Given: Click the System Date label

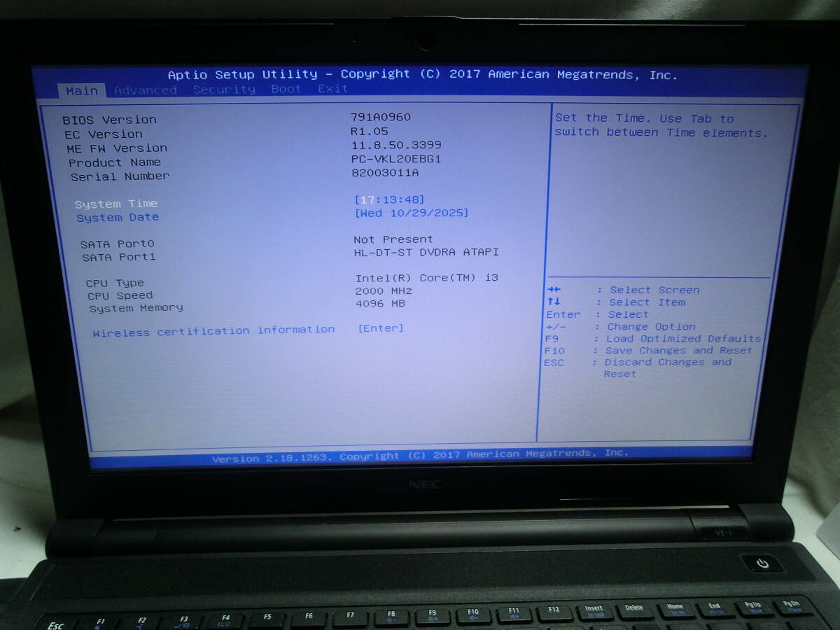Looking at the screenshot, I should (118, 218).
